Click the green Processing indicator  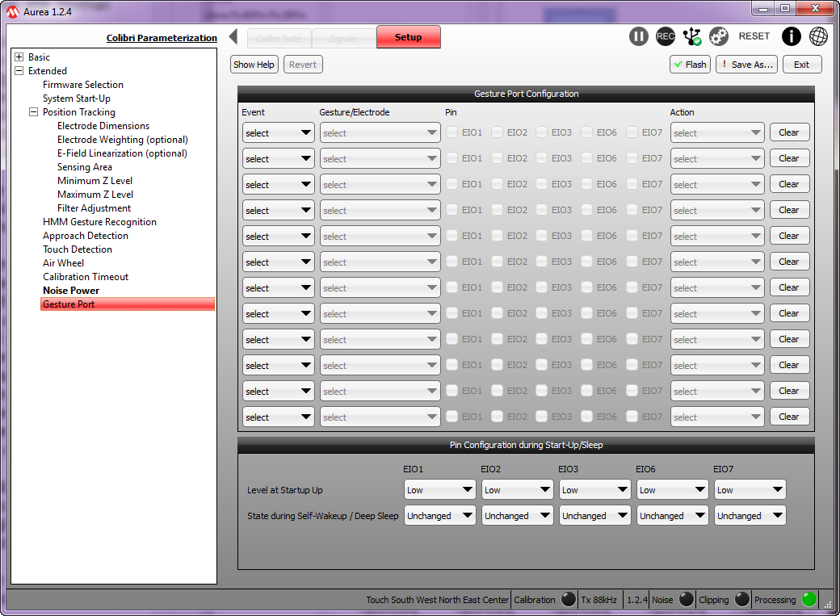(808, 600)
